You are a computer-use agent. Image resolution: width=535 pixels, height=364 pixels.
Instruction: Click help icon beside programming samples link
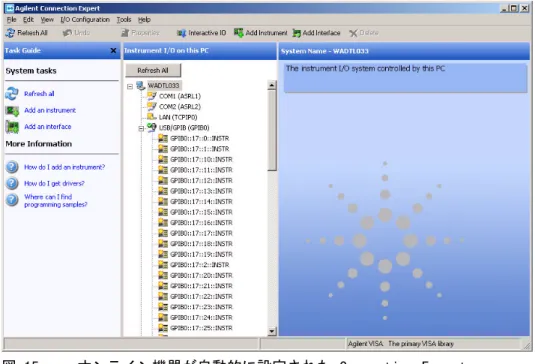pos(12,200)
